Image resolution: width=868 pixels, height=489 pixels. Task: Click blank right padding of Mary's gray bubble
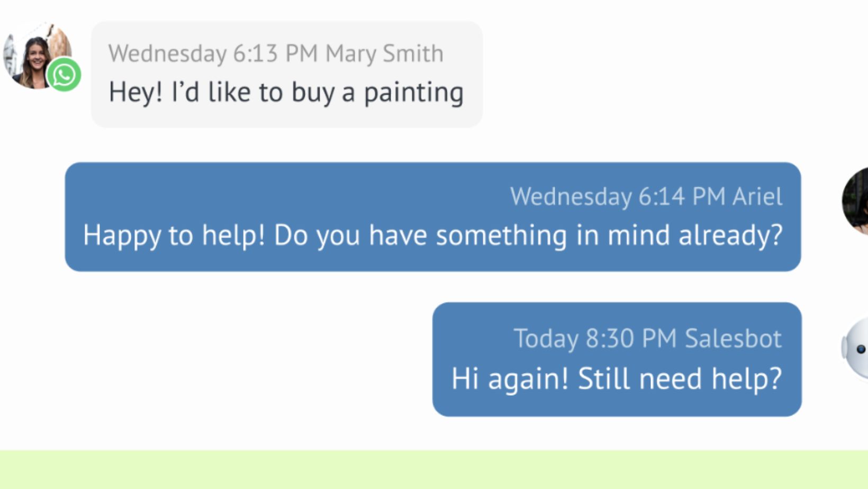click(473, 74)
